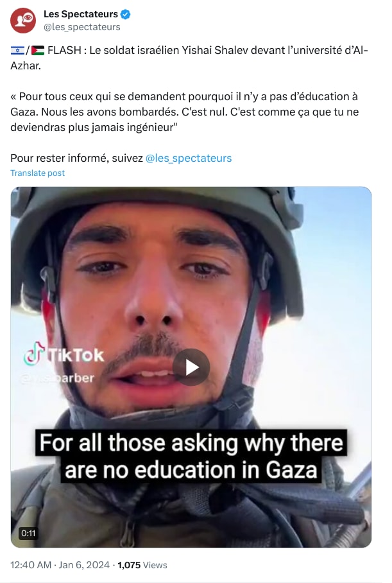The height and width of the screenshot is (583, 392).
Task: Follow the @les_spectateurs mention in post body
Action: pos(189,158)
